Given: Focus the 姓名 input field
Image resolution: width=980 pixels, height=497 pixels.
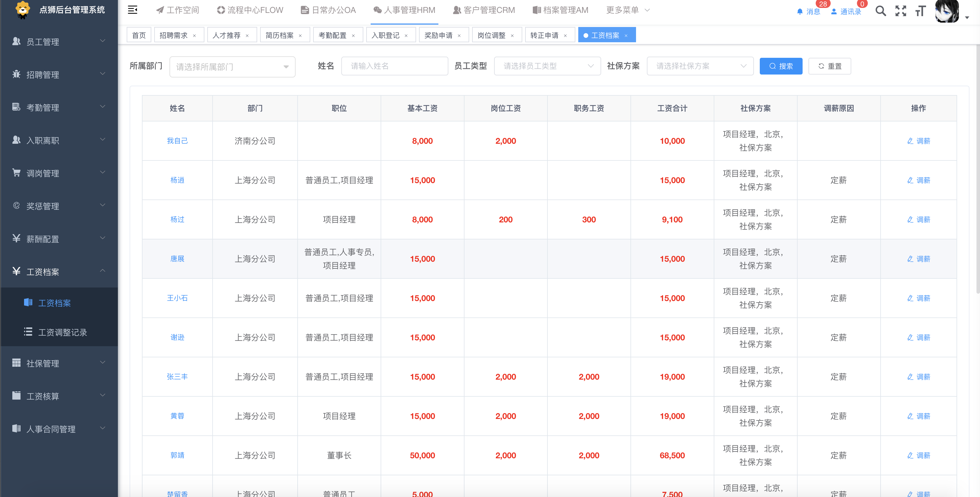Looking at the screenshot, I should click(394, 66).
